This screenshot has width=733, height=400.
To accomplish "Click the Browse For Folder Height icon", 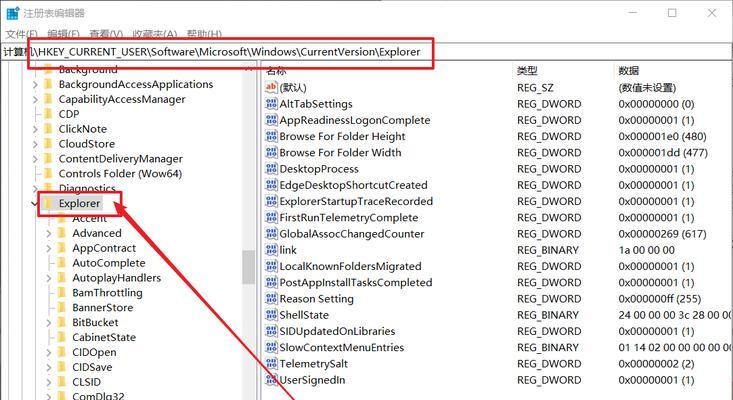I will point(271,136).
